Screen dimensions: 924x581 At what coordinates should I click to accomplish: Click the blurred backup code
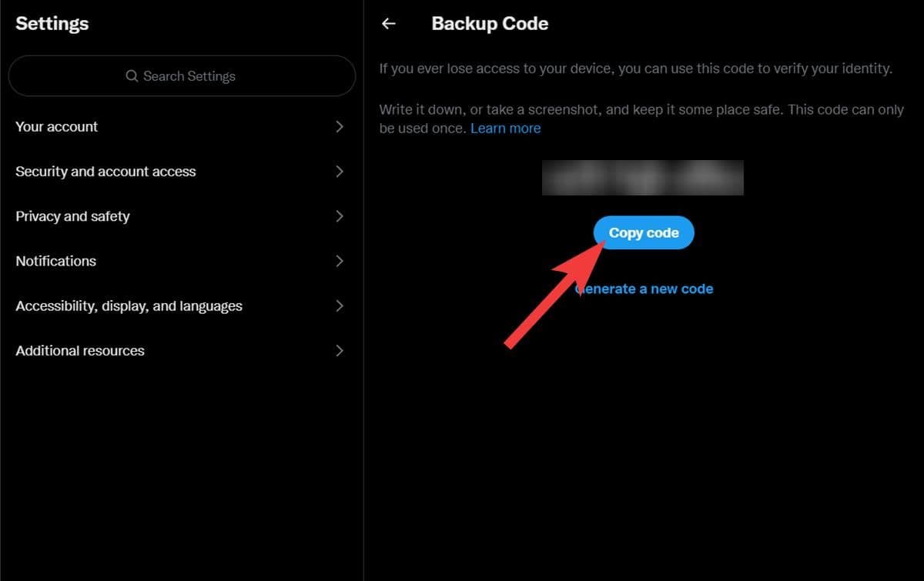pyautogui.click(x=643, y=178)
